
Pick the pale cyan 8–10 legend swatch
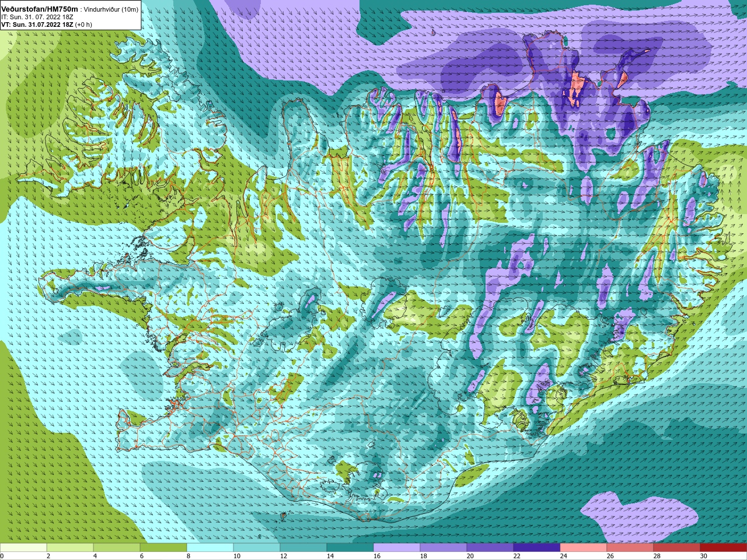[x=210, y=547]
